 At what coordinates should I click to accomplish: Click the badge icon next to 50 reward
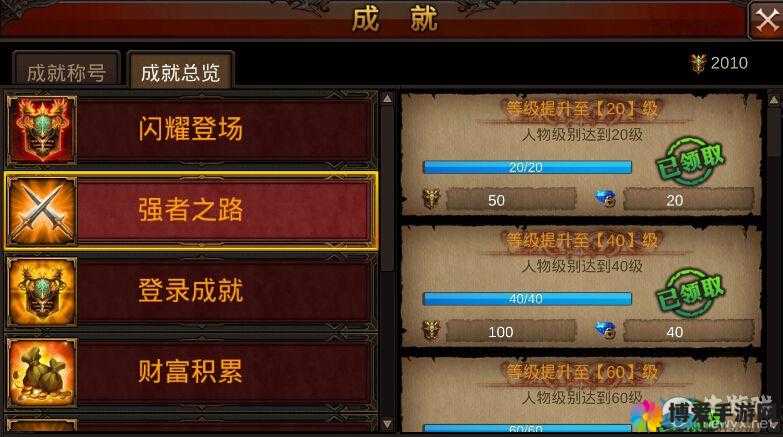pos(431,199)
